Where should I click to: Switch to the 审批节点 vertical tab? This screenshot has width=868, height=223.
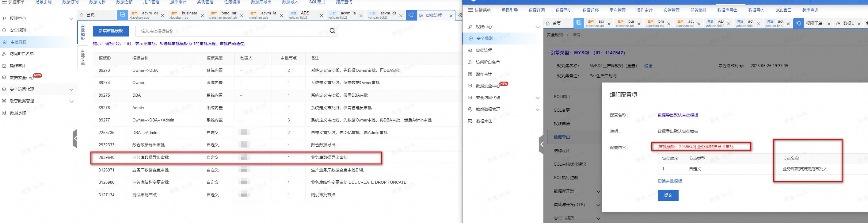[x=83, y=57]
